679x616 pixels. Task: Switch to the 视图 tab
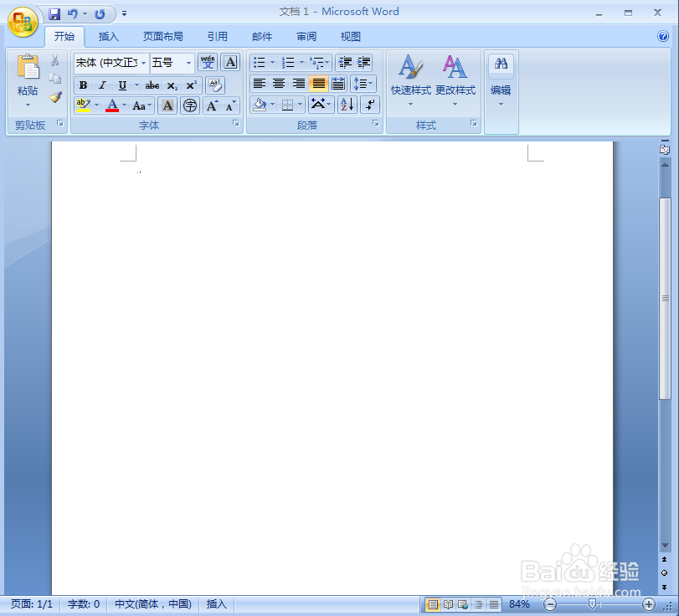[351, 37]
